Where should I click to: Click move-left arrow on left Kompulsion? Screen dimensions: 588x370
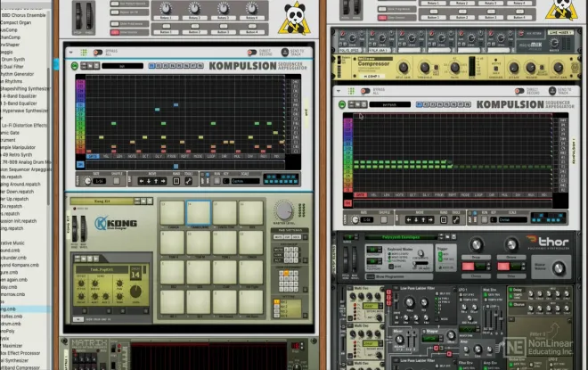142,181
